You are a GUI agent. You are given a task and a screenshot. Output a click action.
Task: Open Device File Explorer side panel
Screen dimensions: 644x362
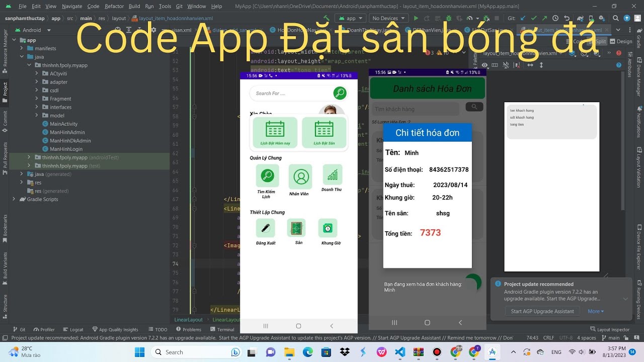[638, 247]
